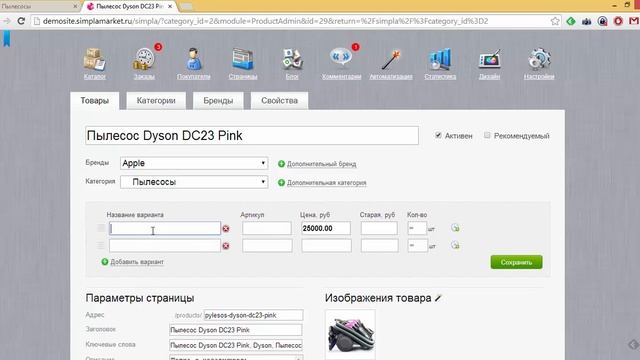Click second row price field
The width and height of the screenshot is (640, 360).
[326, 246]
